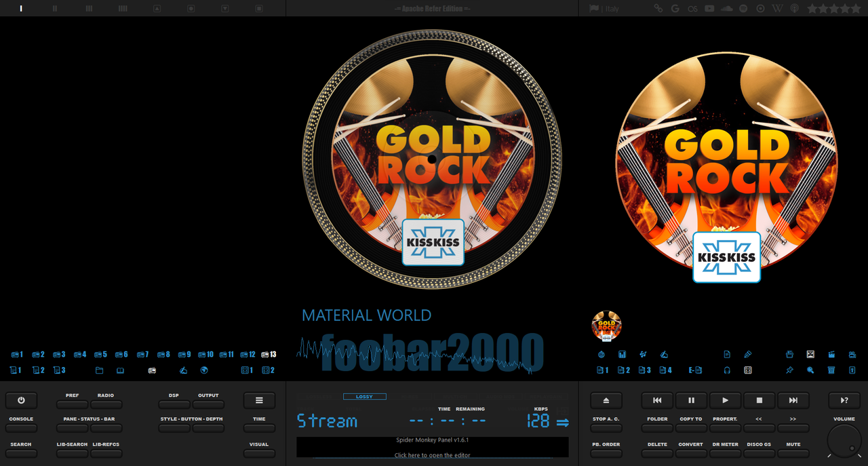Open Google search icon in top bar

point(675,8)
